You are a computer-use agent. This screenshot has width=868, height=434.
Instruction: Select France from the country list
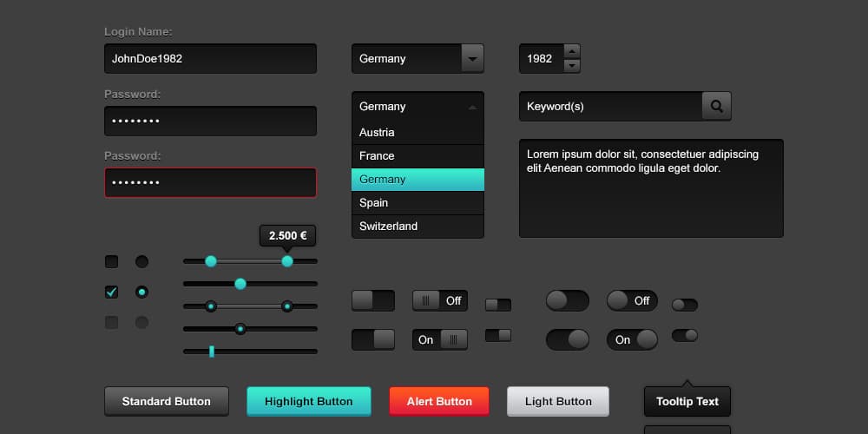[418, 156]
